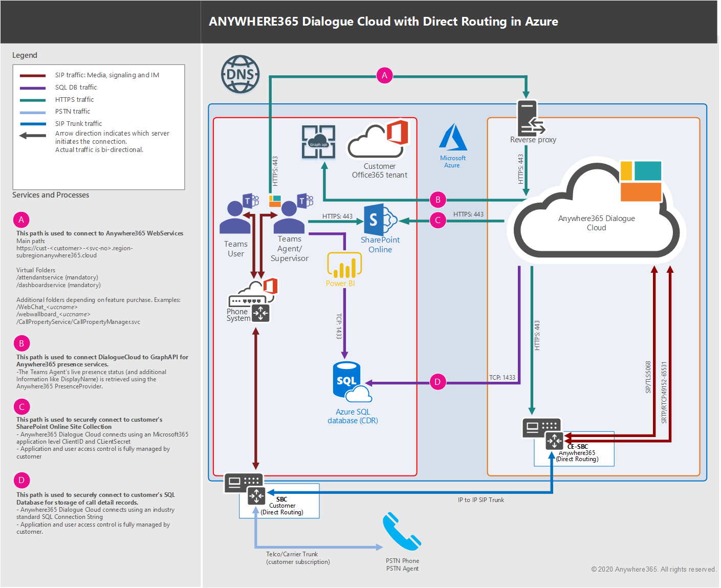Select the 'Reverse proxy' label
Screen dimensions: 721x588
pos(533,140)
